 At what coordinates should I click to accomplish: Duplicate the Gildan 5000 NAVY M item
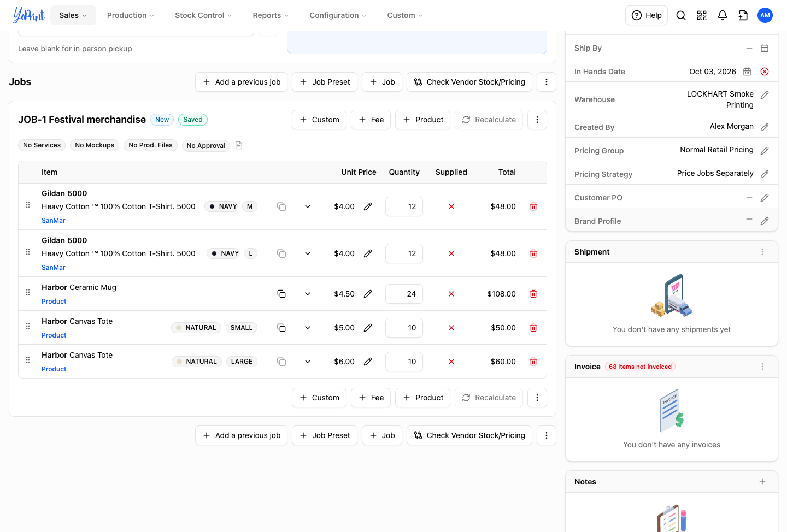pos(281,206)
